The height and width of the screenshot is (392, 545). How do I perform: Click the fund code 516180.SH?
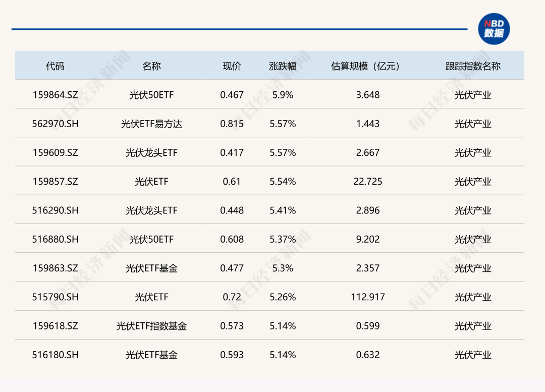(56, 355)
